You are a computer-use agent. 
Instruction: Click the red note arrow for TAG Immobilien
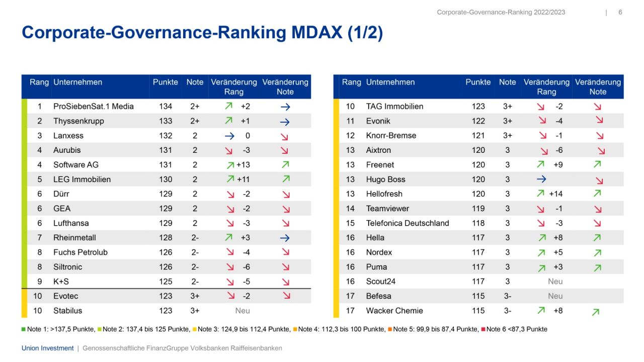[597, 106]
